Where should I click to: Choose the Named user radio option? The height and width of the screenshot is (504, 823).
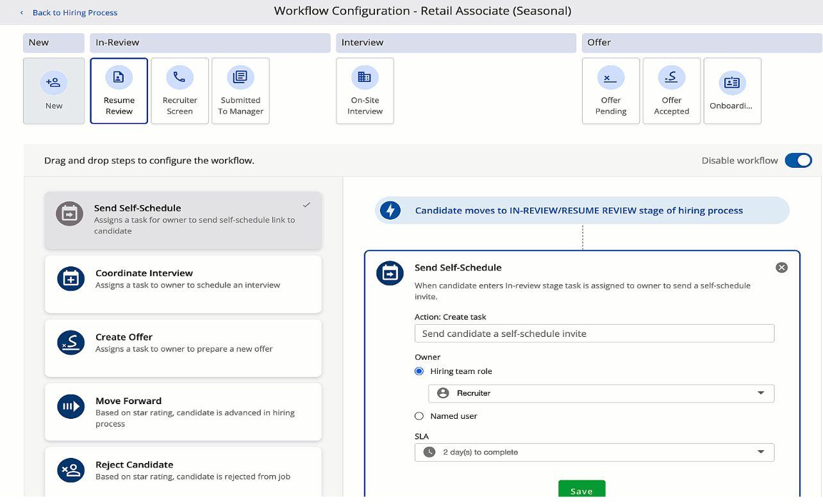[419, 416]
